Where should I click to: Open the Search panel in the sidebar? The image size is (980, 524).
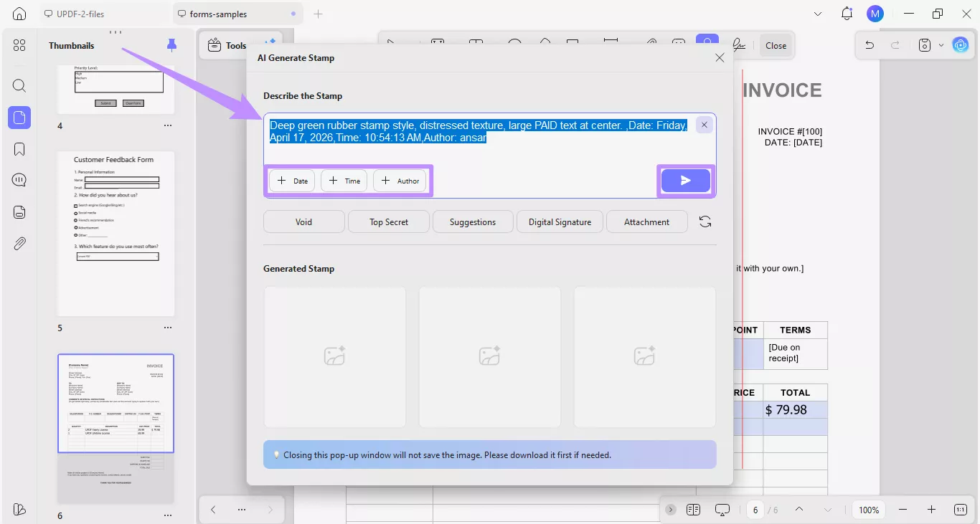tap(19, 85)
